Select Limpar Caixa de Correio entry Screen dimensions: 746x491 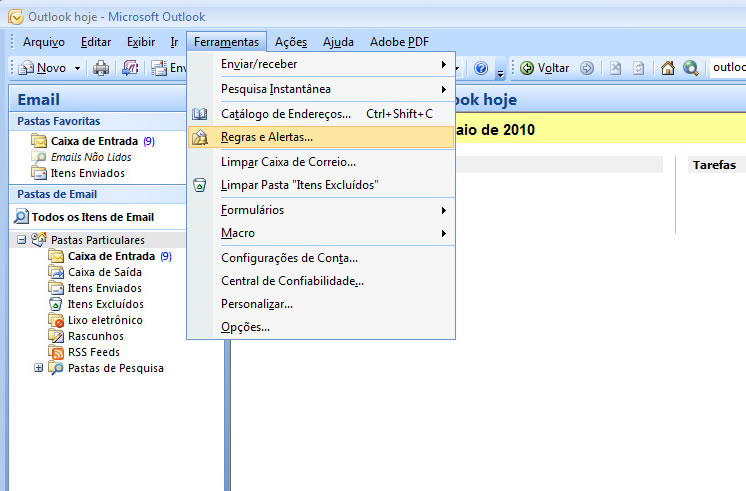322,162
